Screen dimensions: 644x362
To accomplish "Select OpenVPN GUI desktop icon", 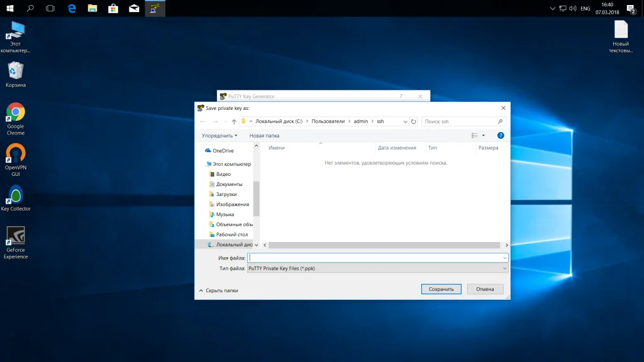I will click(x=16, y=154).
